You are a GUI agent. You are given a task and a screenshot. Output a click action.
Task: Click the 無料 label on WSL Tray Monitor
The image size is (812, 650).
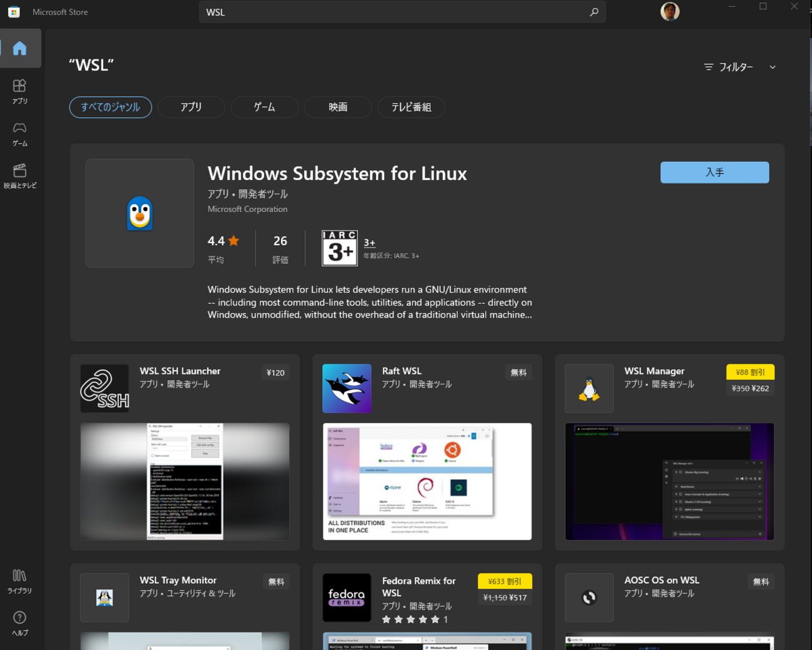pyautogui.click(x=276, y=582)
